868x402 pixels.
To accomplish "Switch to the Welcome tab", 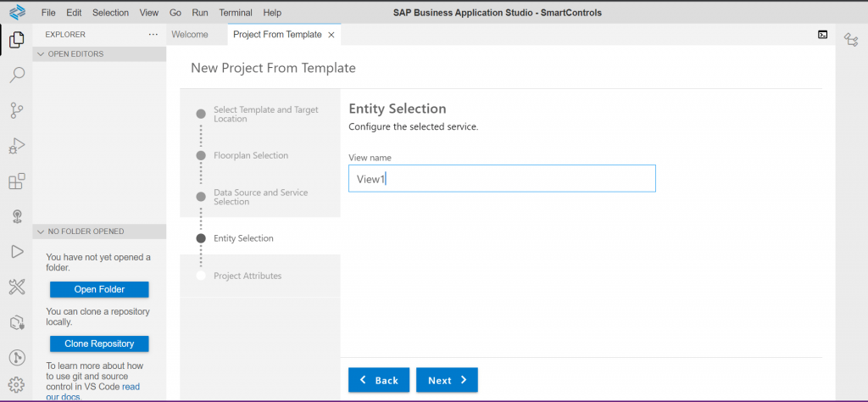I will [190, 34].
